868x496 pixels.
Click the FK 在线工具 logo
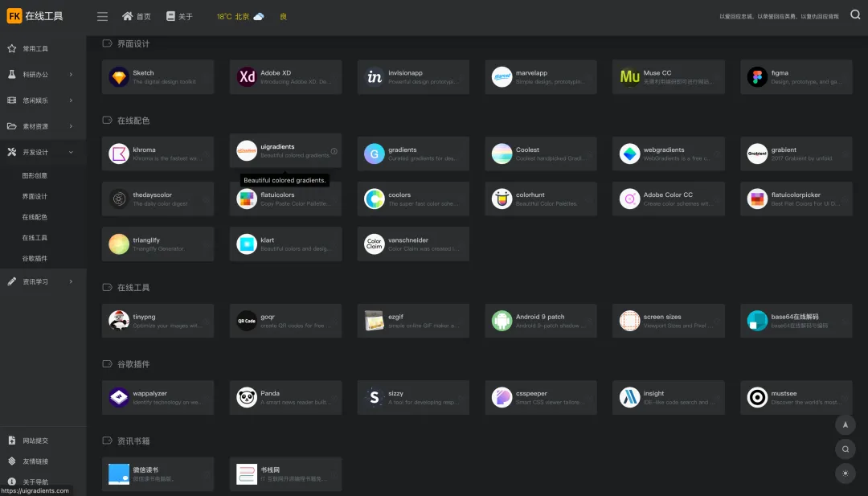point(35,16)
